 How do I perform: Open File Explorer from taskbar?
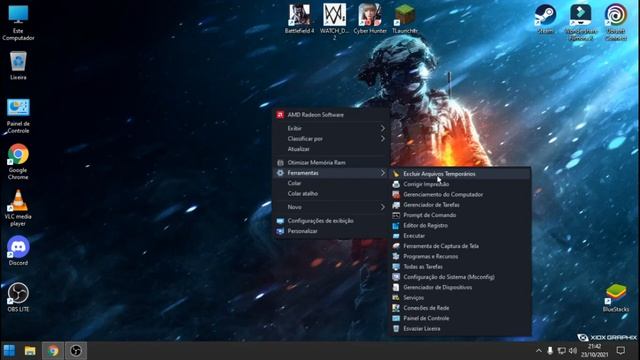[30, 351]
